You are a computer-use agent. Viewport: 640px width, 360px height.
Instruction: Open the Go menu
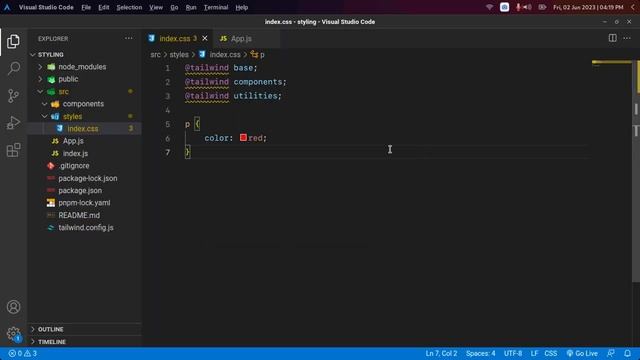click(174, 7)
